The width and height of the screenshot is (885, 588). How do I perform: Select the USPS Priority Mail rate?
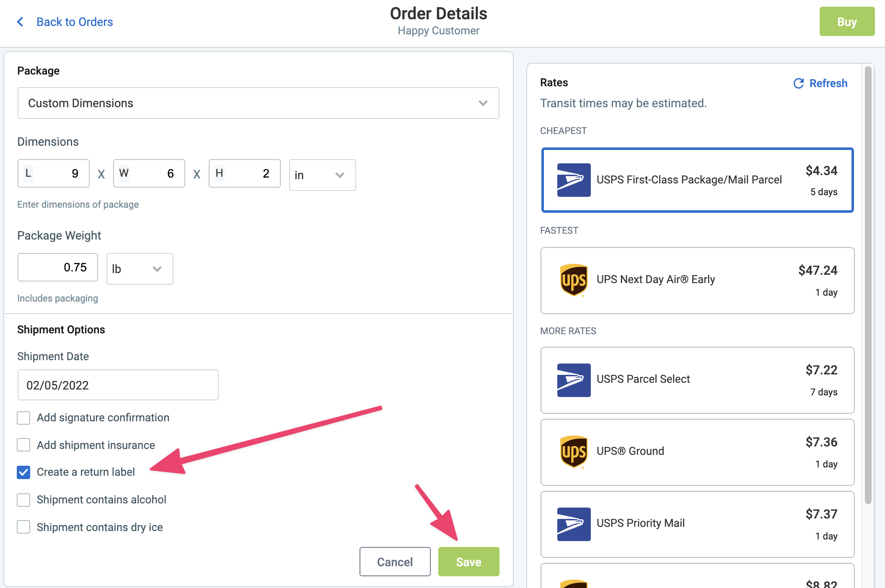click(x=697, y=524)
